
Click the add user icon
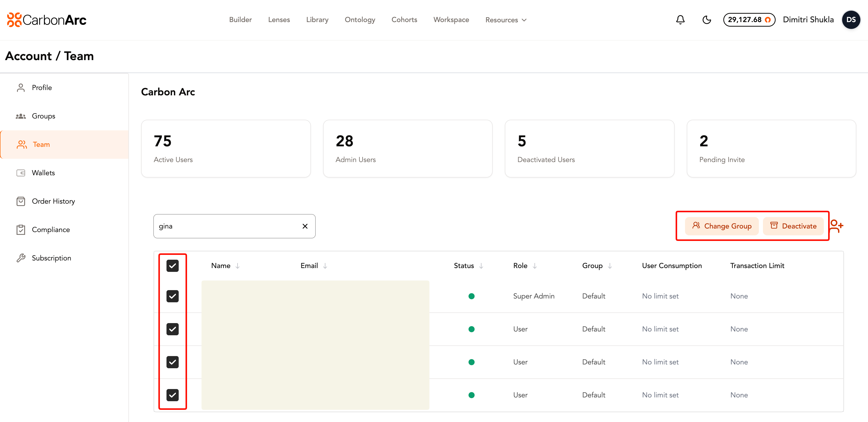pos(836,226)
